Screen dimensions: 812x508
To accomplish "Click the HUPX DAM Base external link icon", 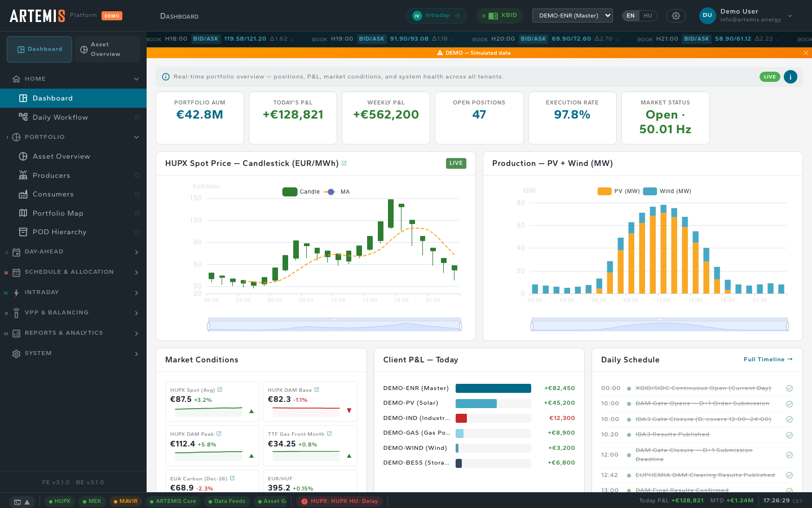I will click(x=317, y=389).
